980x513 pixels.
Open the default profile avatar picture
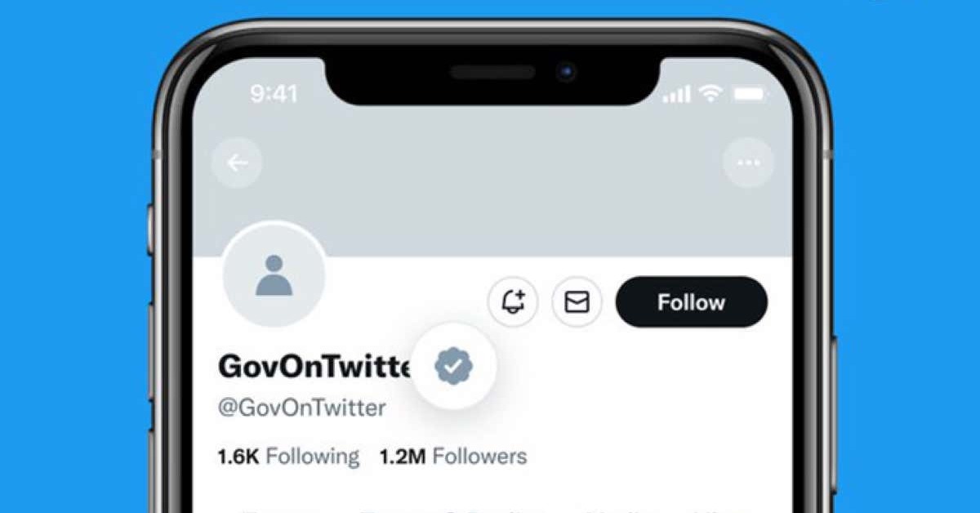(274, 275)
